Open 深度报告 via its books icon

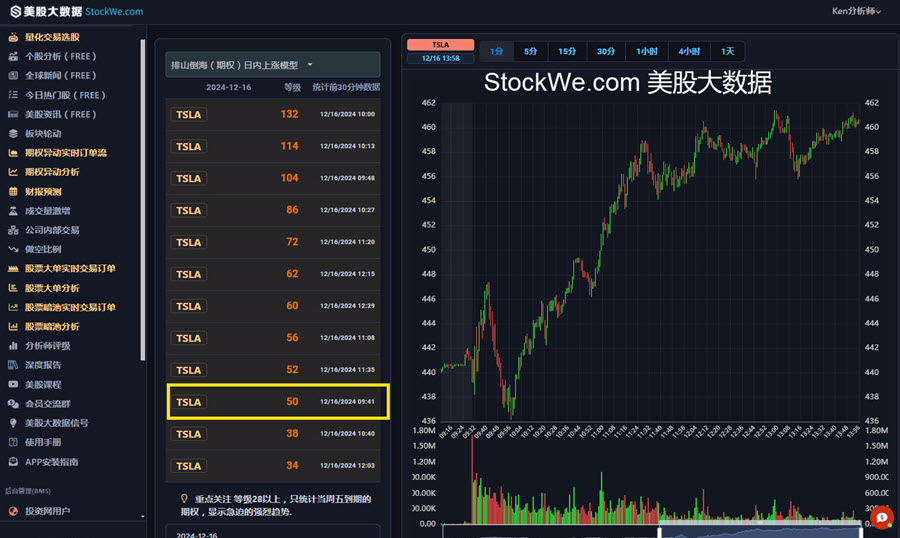point(13,365)
